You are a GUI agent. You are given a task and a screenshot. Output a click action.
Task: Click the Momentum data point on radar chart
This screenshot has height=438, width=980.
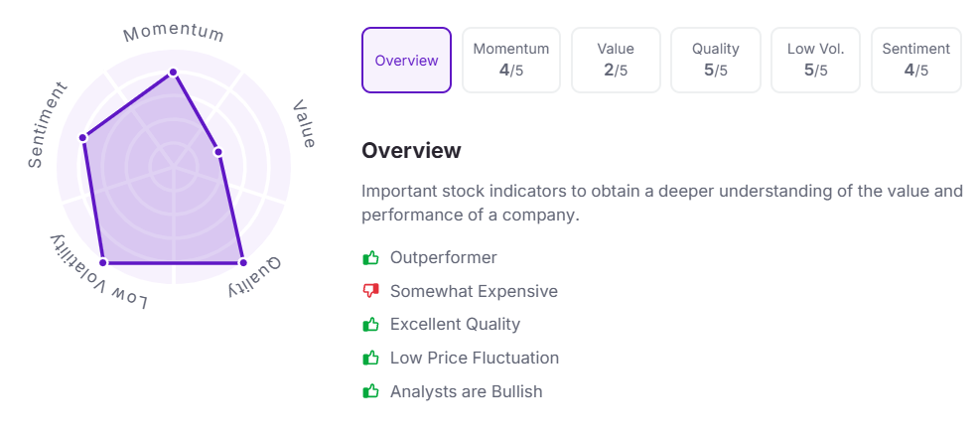[x=173, y=73]
